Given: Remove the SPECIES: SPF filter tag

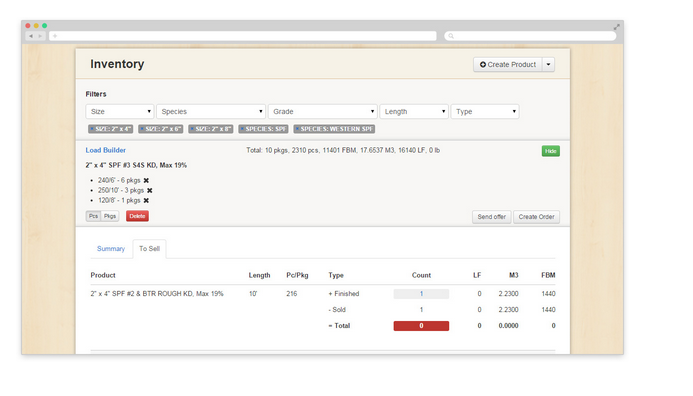Looking at the screenshot, I should pos(242,129).
